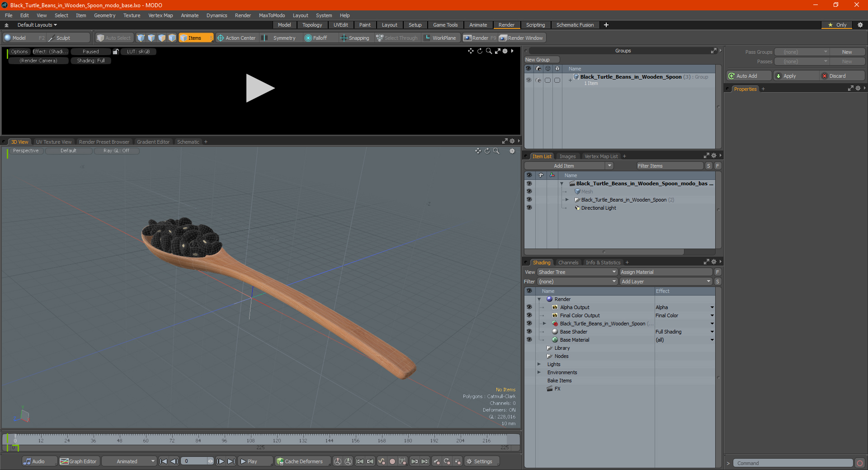Open WorkPlane options
The height and width of the screenshot is (470, 868).
coord(440,38)
